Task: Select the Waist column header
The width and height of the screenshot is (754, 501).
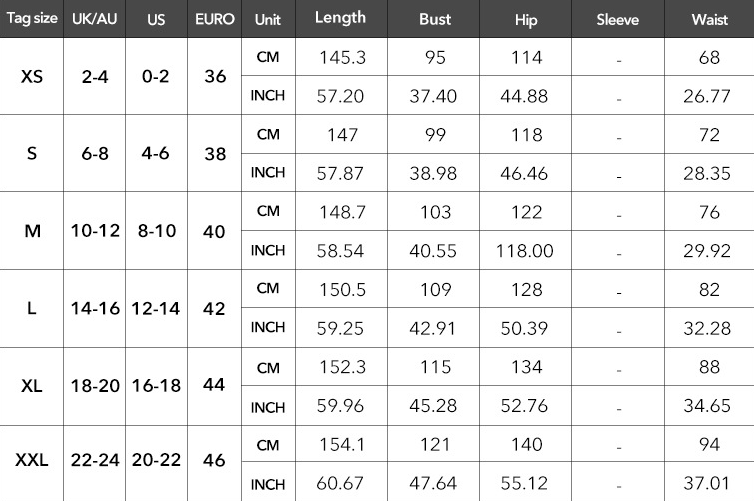Action: click(709, 19)
